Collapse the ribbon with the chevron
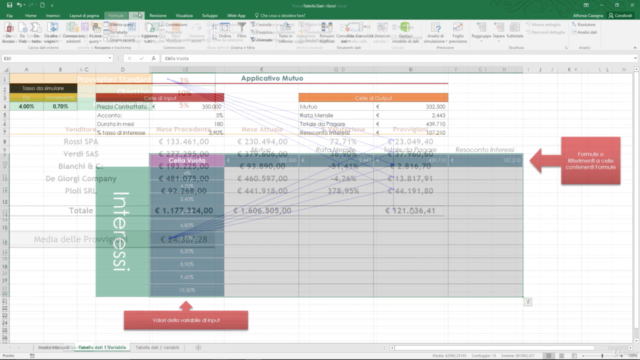 point(635,48)
